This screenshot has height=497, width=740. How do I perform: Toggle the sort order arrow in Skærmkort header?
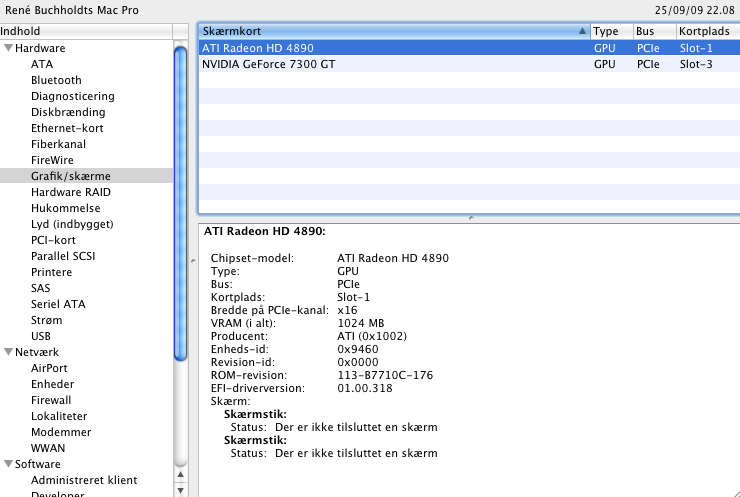click(582, 31)
